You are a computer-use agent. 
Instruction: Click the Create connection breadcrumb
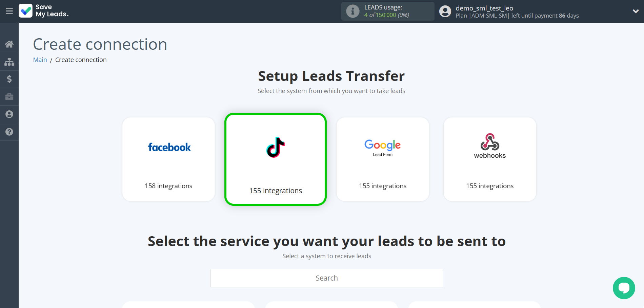point(81,60)
